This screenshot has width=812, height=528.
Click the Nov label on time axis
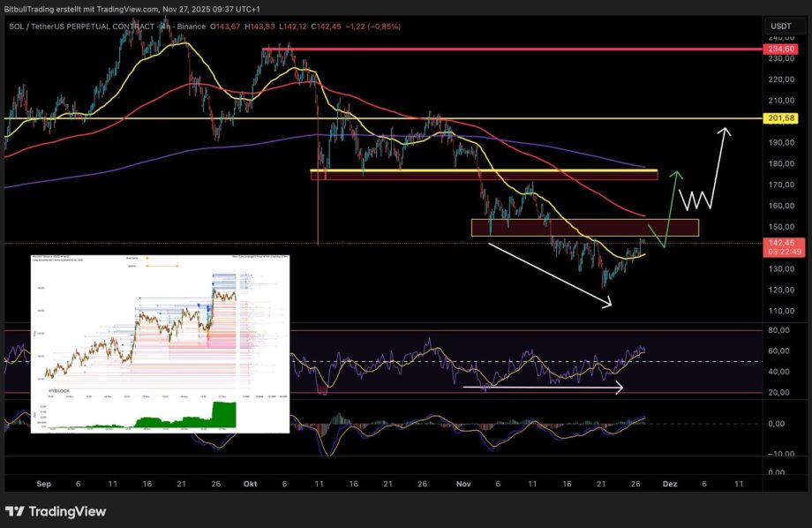(x=465, y=485)
